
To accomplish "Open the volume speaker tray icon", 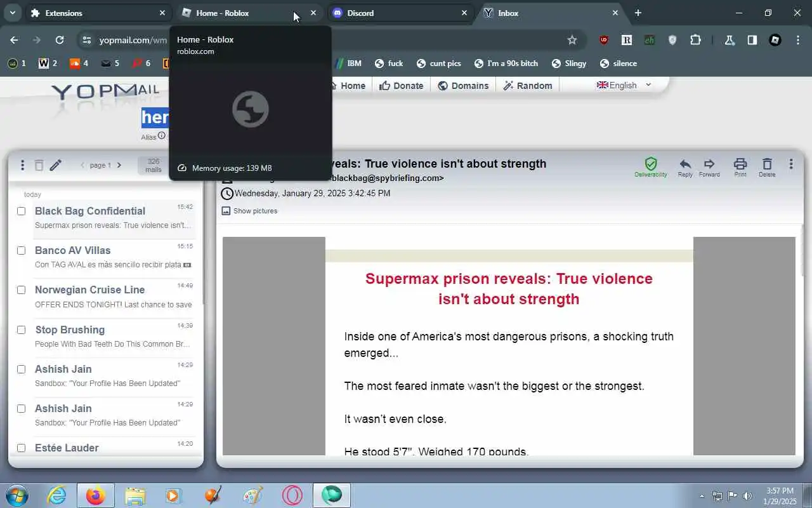I will click(747, 496).
